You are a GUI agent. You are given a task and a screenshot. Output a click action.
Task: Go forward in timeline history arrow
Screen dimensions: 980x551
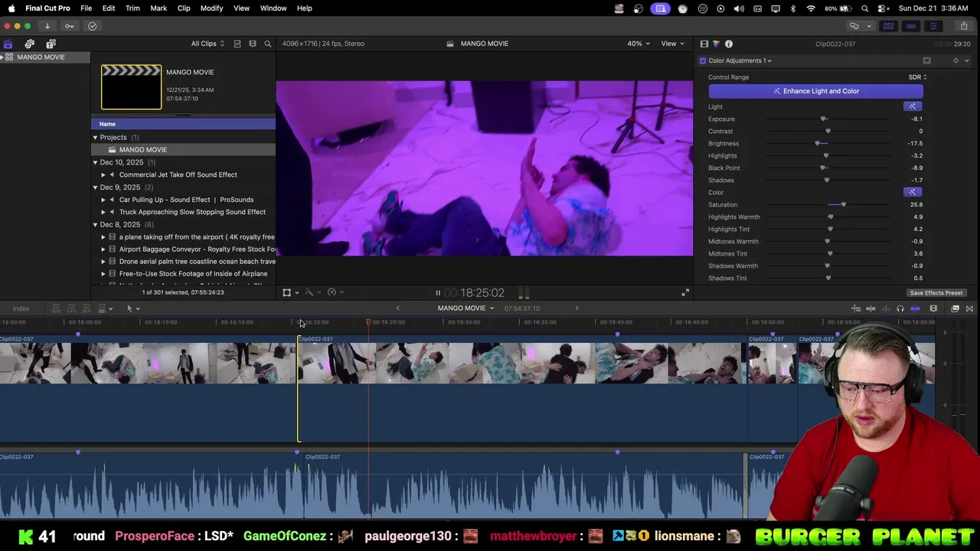[577, 308]
